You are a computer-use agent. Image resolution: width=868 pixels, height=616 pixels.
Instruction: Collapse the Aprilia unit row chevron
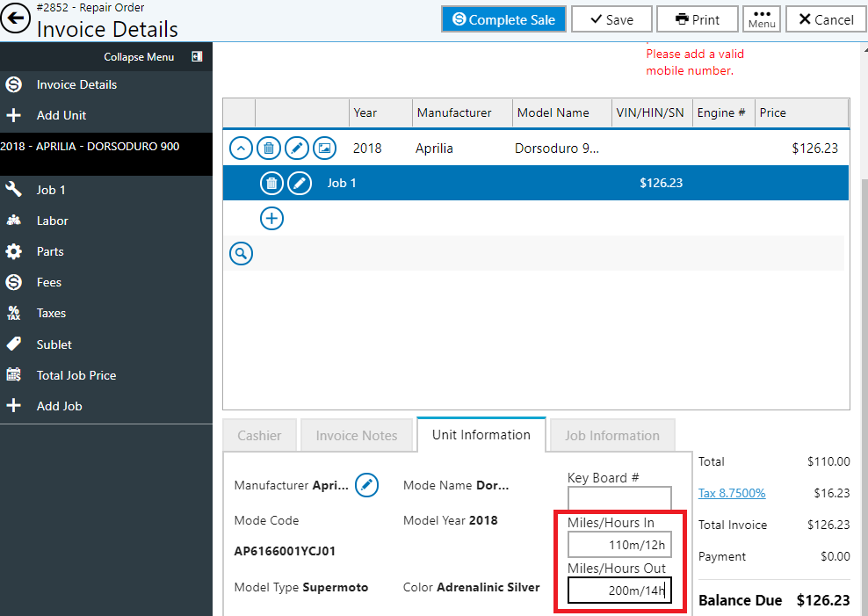pyautogui.click(x=241, y=149)
